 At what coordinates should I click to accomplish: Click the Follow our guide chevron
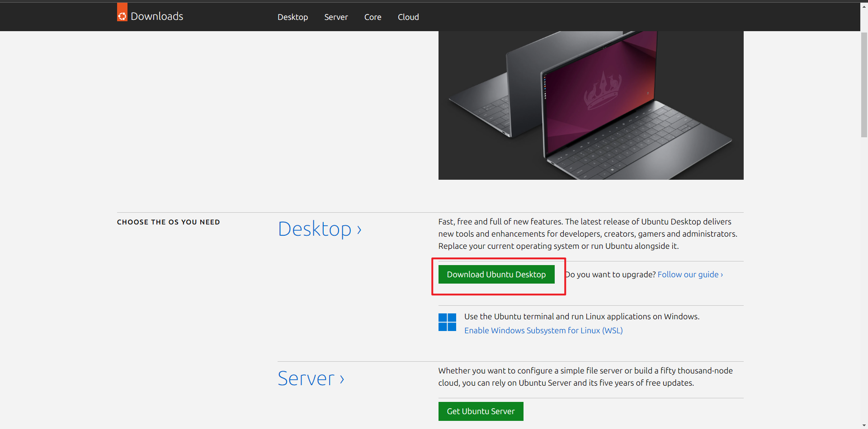coord(721,274)
